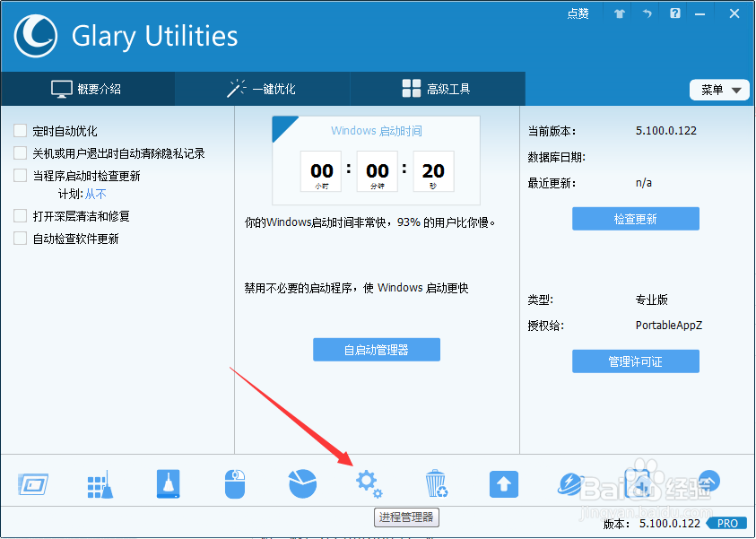Click 禁用不必要的启动程序 hint text
Screen dimensions: 756x539
(356, 288)
